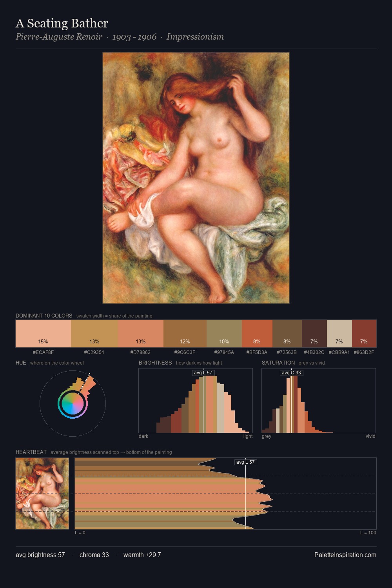
Task: Click artist name 'Pierre-Auguste Renoir'
Action: pyautogui.click(x=59, y=37)
